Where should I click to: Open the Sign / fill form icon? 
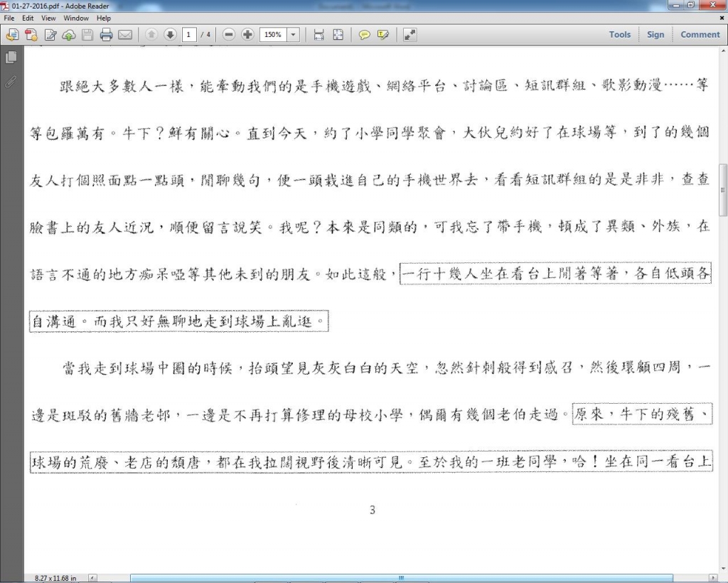(50, 35)
